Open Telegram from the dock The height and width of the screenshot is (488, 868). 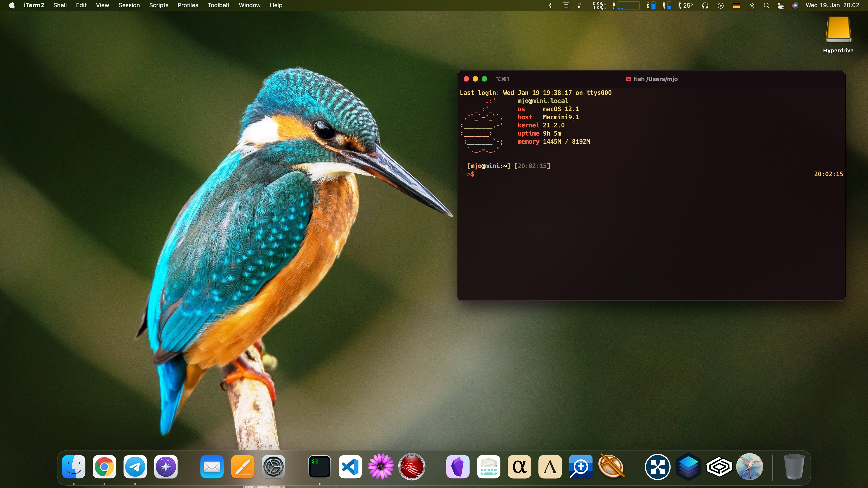click(135, 467)
